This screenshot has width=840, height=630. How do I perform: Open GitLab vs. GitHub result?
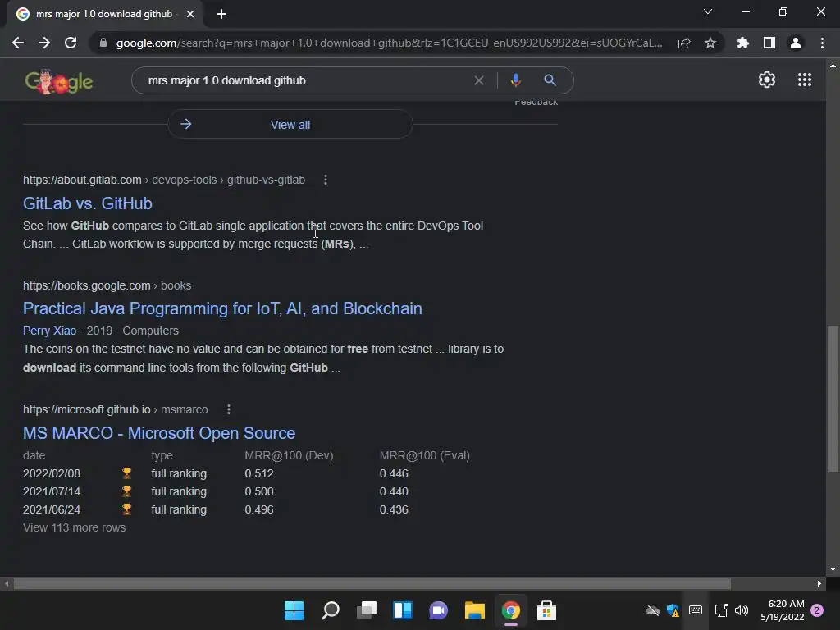[87, 203]
